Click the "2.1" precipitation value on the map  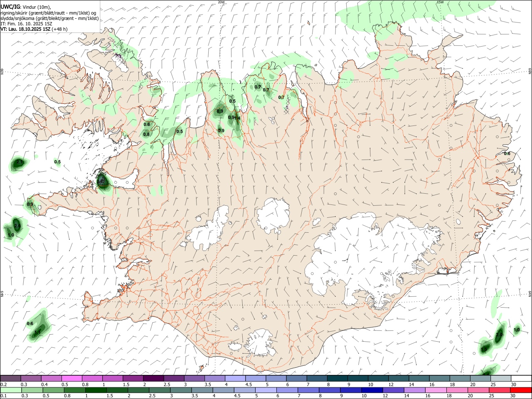19,162
